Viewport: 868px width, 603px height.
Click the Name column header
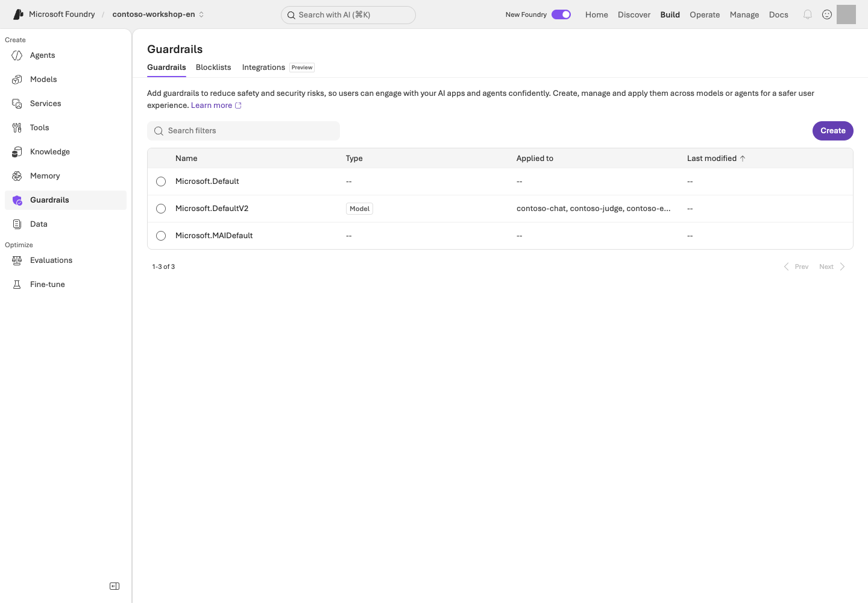tap(186, 159)
